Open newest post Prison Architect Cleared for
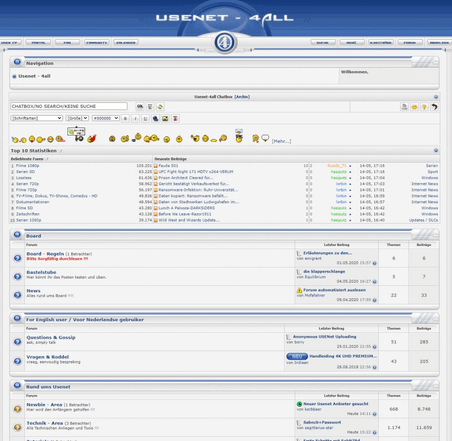Screen dimensions: 452x441 [185, 178]
